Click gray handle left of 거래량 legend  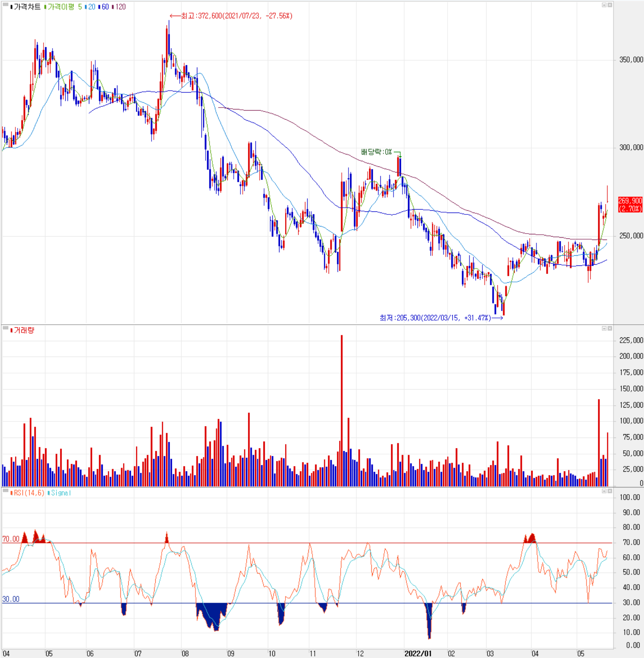click(x=5, y=328)
